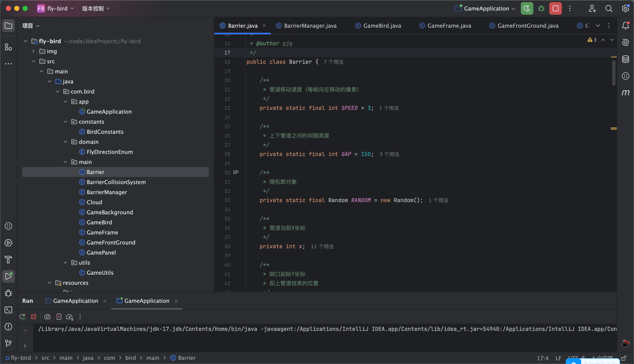Screen dimensions: 634x364
Task: Switch to GameFrame.java tab
Action: [446, 26]
